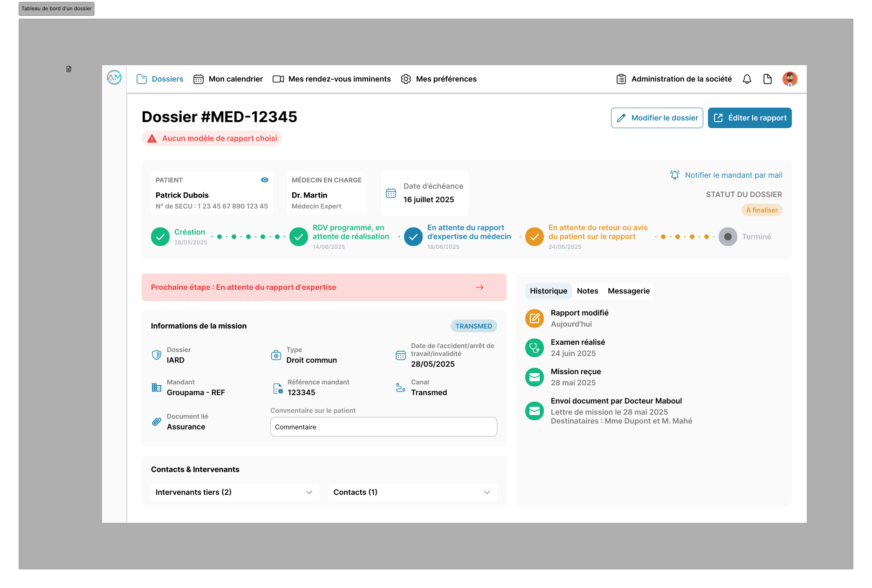The image size is (872, 588).
Task: Click Modifier le dossier button
Action: pos(657,118)
